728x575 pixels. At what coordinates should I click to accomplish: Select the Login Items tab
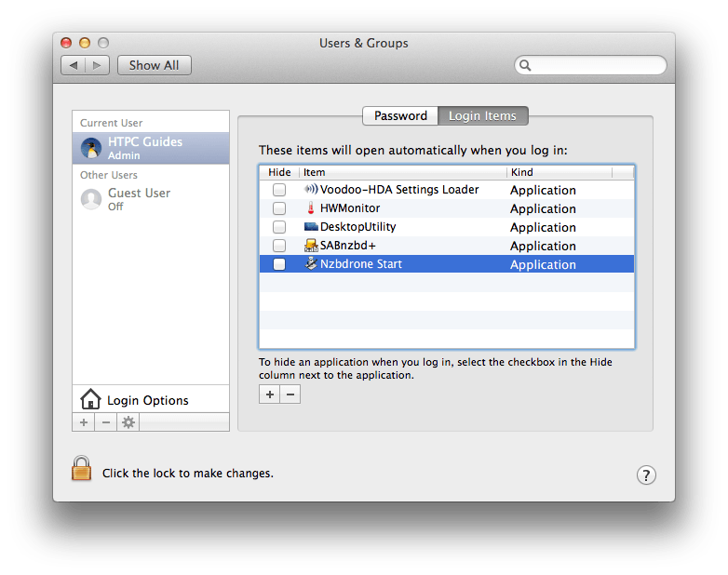pyautogui.click(x=482, y=116)
